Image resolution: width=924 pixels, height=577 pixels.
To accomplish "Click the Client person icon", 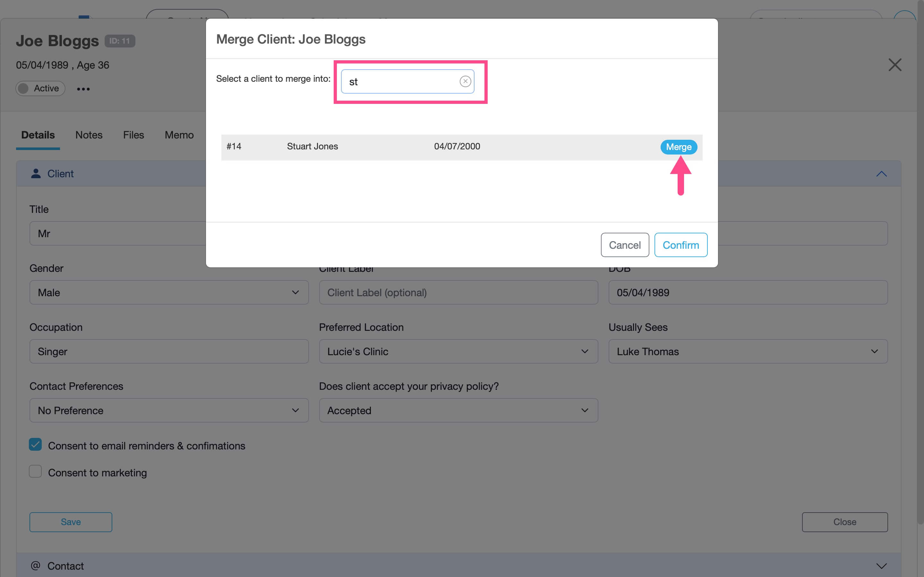I will [36, 174].
